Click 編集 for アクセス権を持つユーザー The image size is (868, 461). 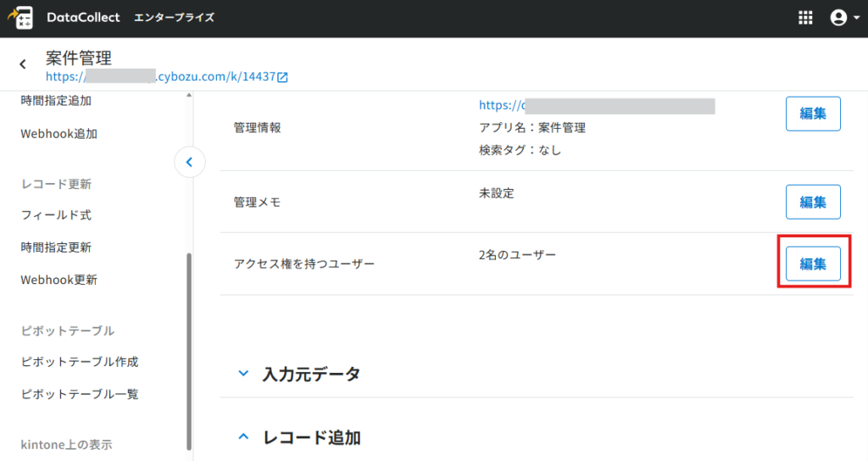(x=813, y=264)
